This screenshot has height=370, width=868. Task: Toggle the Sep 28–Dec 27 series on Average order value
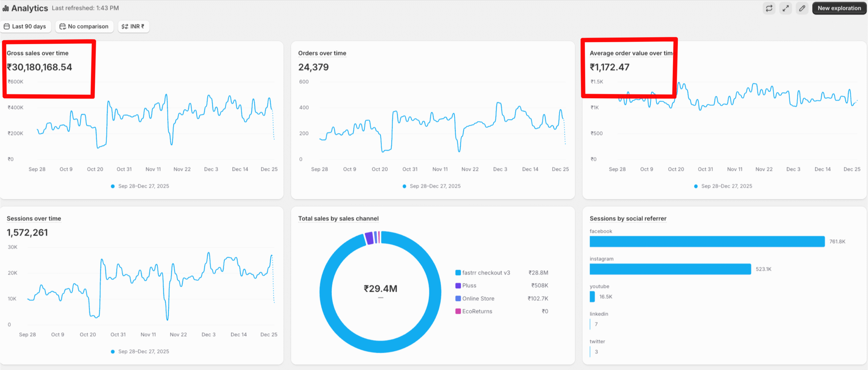pos(723,186)
